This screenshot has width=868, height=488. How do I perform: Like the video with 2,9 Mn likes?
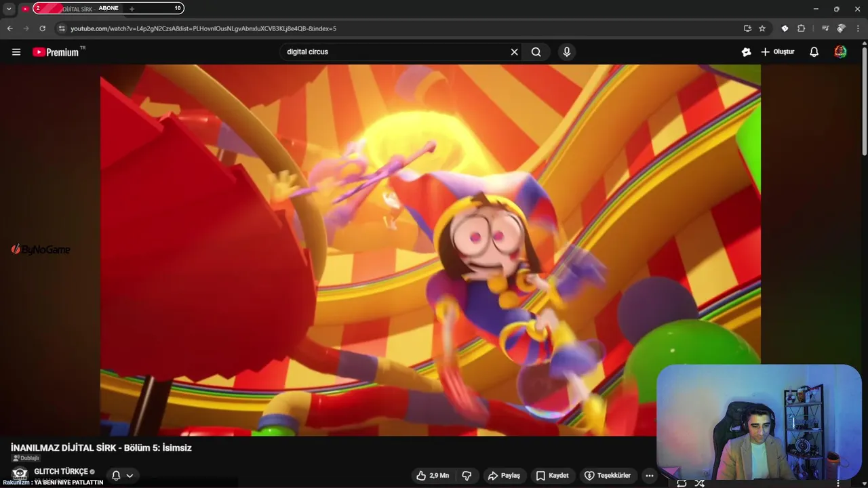click(x=433, y=476)
